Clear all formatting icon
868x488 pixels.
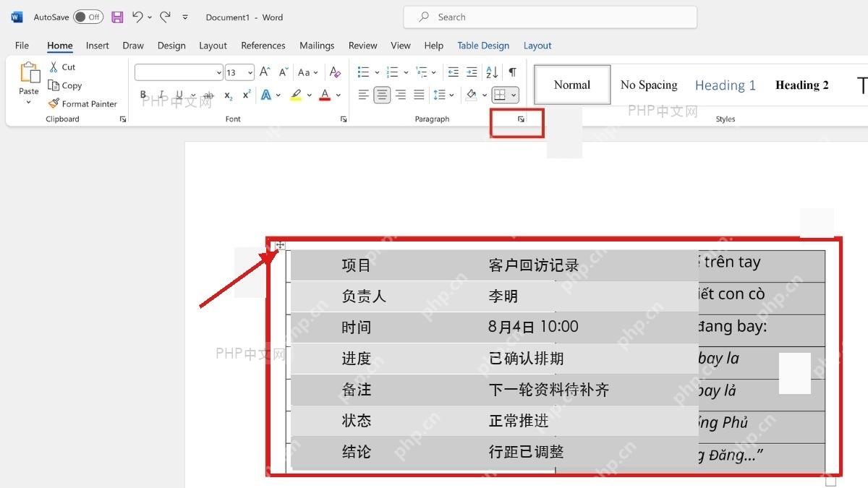[x=335, y=72]
